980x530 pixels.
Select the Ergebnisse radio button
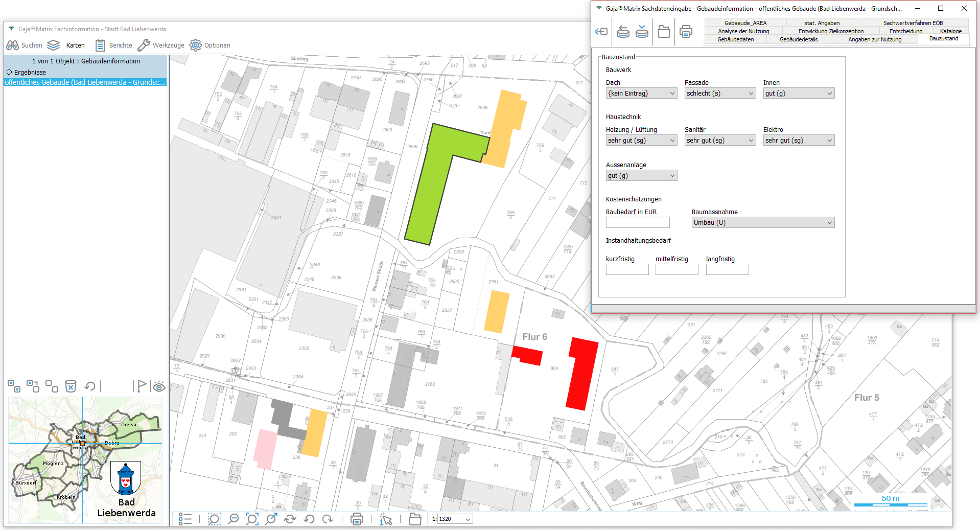(x=9, y=73)
